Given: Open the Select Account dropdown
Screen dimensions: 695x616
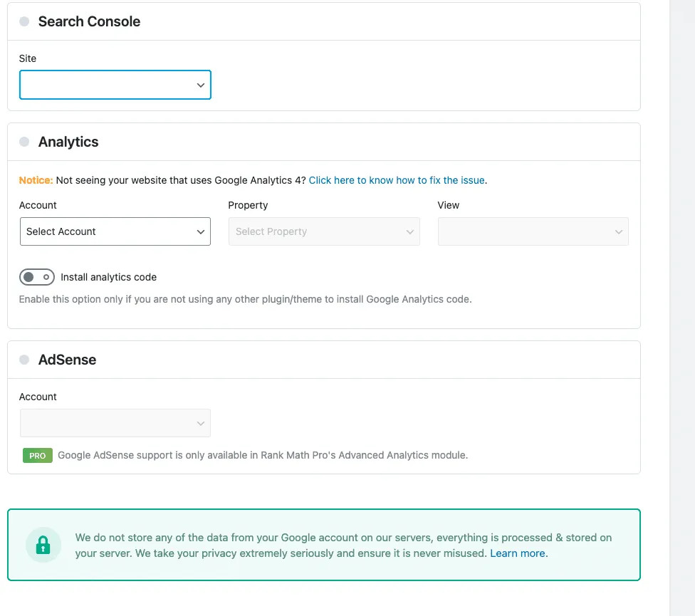Looking at the screenshot, I should (x=115, y=231).
